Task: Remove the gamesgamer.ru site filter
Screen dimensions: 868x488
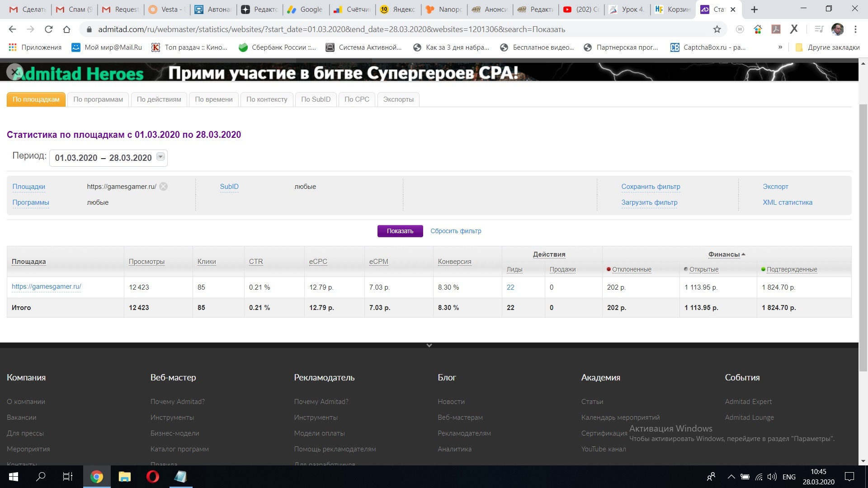Action: click(x=164, y=187)
